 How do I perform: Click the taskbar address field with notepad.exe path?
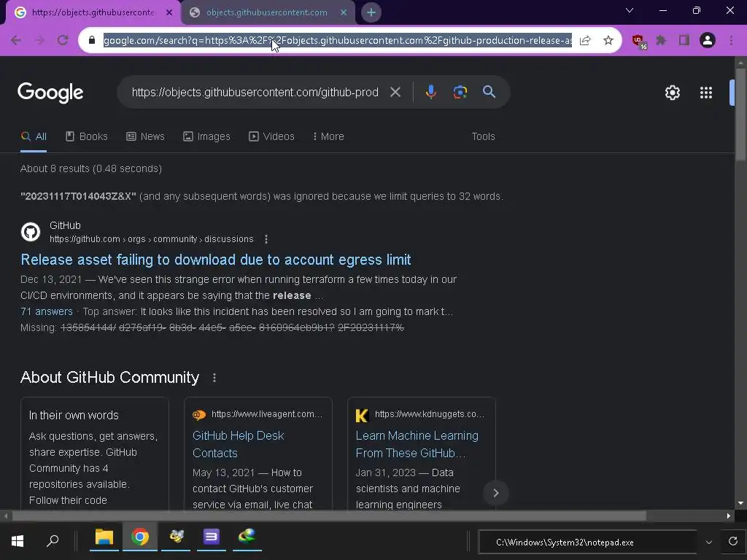tap(587, 542)
